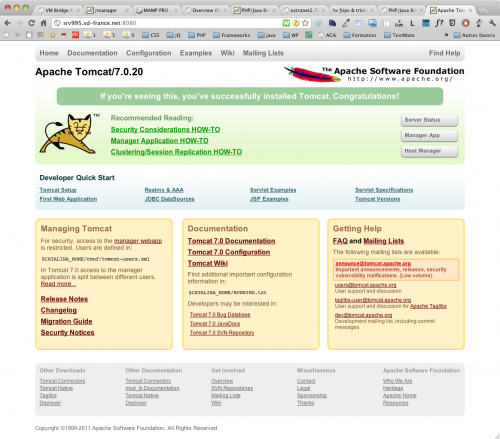
Task: Click the Host Manager button
Action: pyautogui.click(x=429, y=151)
